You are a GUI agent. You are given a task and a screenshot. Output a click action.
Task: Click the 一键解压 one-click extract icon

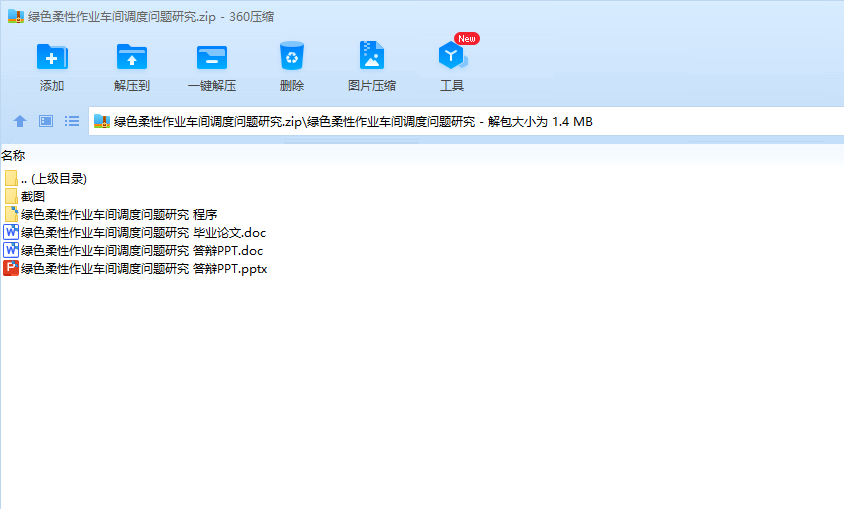tap(212, 57)
